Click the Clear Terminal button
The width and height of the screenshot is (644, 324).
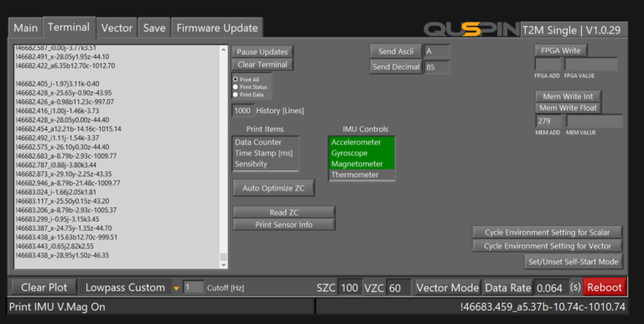(x=262, y=65)
